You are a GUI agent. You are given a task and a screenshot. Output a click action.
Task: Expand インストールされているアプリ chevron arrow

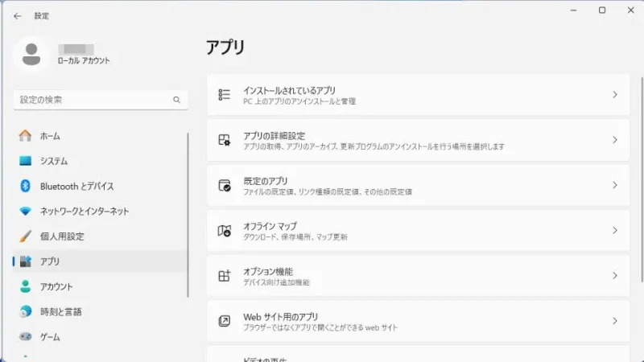614,95
